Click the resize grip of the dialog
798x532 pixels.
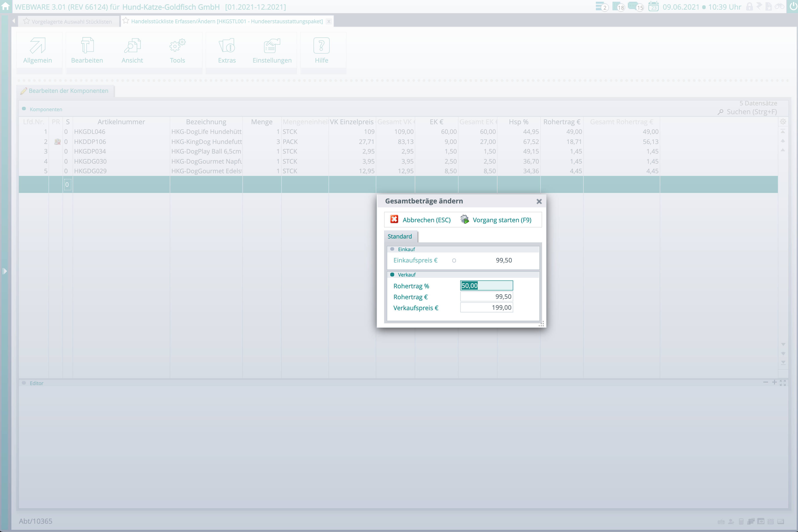tap(541, 324)
